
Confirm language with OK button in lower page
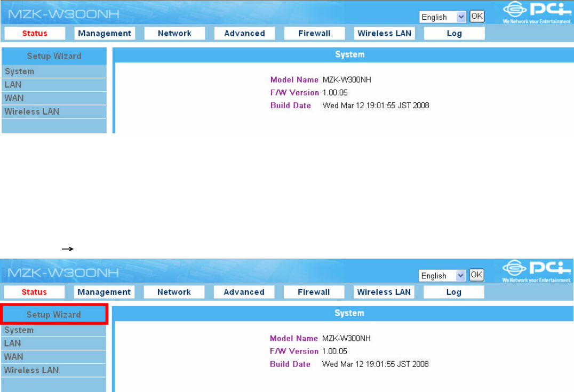[476, 275]
